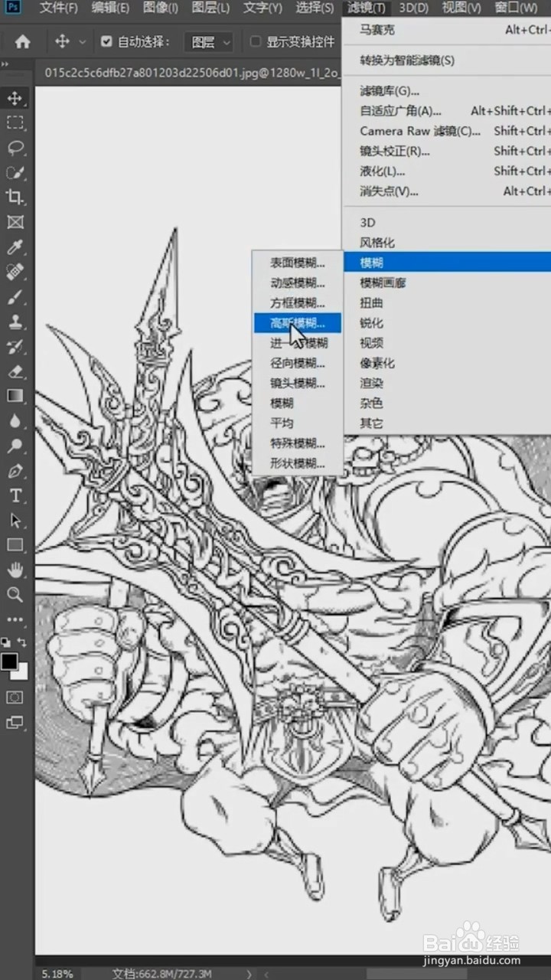Viewport: 551px width, 980px height.
Task: Select the Dodge tool
Action: pyautogui.click(x=15, y=446)
